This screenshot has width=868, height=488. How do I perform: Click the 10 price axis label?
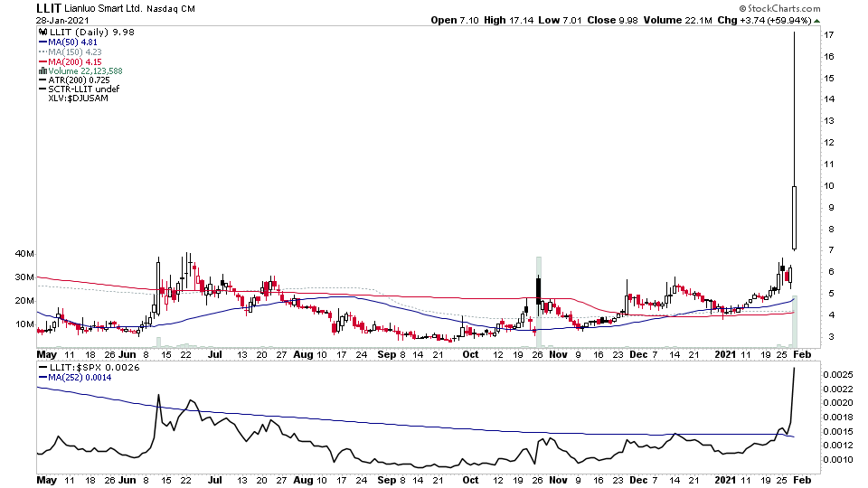[x=829, y=186]
